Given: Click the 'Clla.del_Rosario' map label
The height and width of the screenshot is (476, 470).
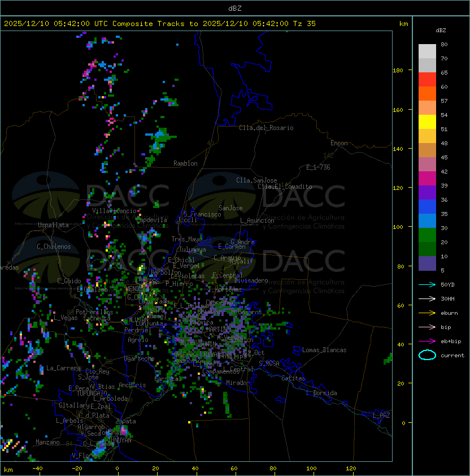Looking at the screenshot, I should [266, 128].
